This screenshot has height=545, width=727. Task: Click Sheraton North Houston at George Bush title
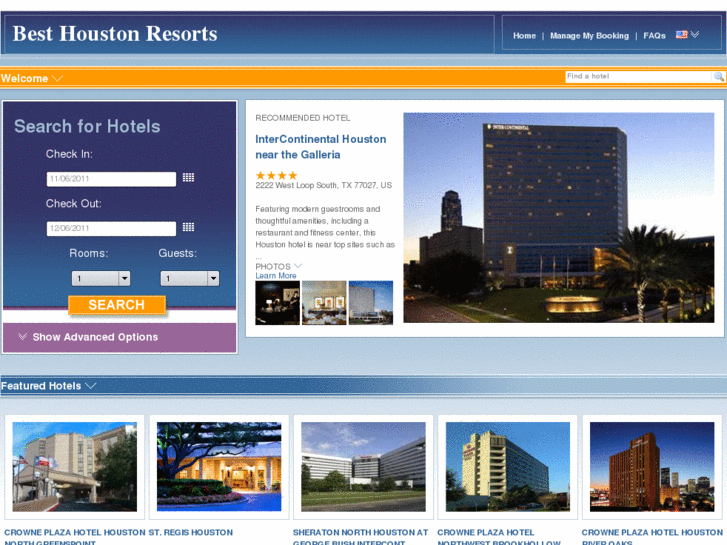pos(360,537)
